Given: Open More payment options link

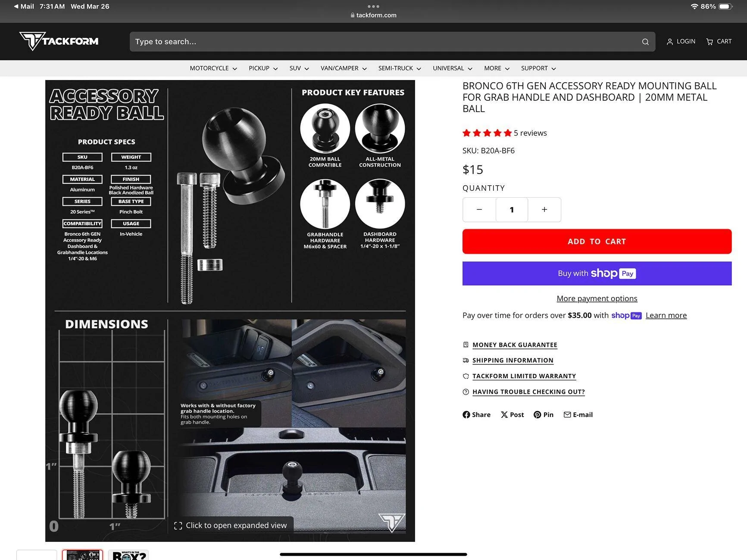Looking at the screenshot, I should tap(597, 299).
